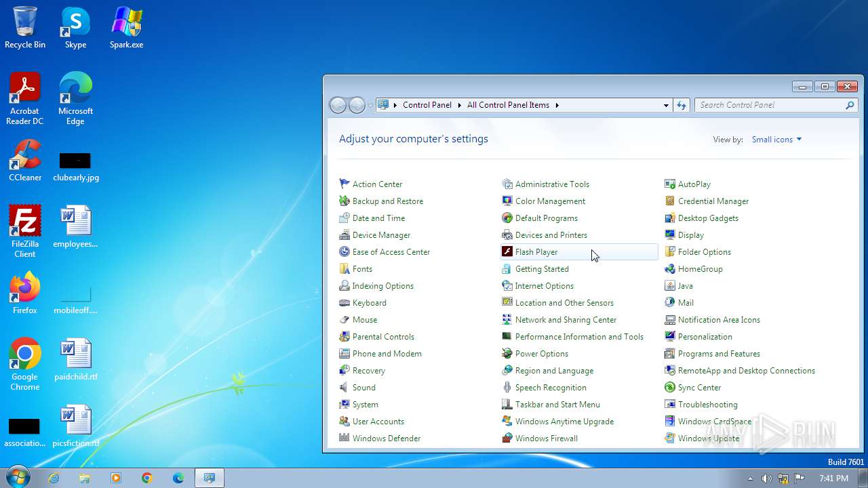Image resolution: width=868 pixels, height=488 pixels.
Task: Launch Windows Media Player from taskbar
Action: 116,478
